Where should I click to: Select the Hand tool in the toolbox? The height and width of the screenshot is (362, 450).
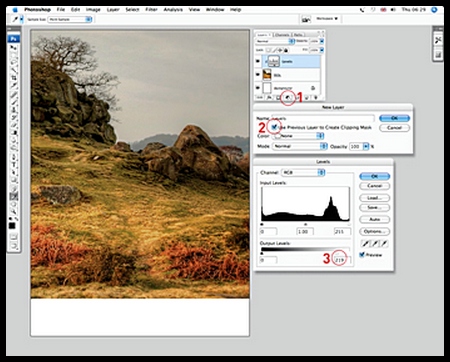[x=14, y=204]
